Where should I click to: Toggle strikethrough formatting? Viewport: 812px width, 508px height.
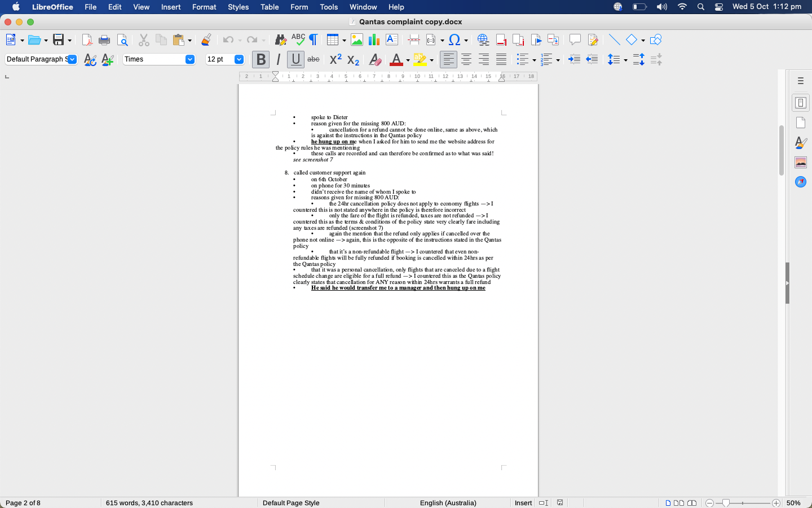314,59
